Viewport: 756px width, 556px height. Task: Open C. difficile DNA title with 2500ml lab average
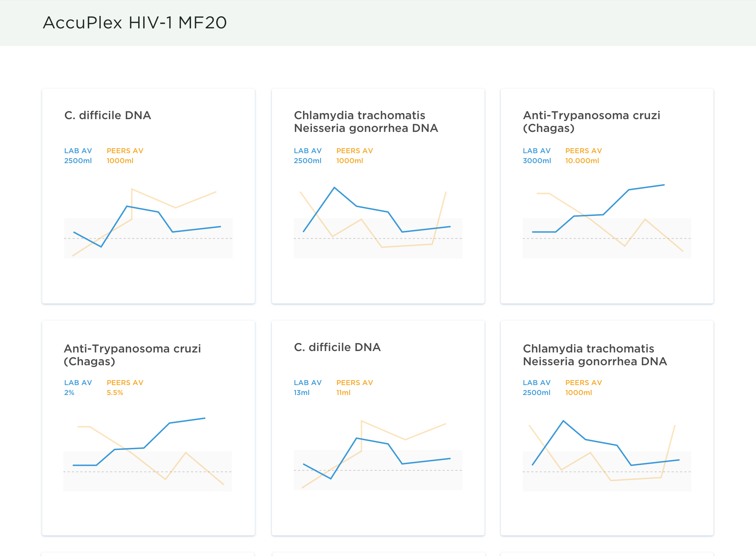pos(108,115)
